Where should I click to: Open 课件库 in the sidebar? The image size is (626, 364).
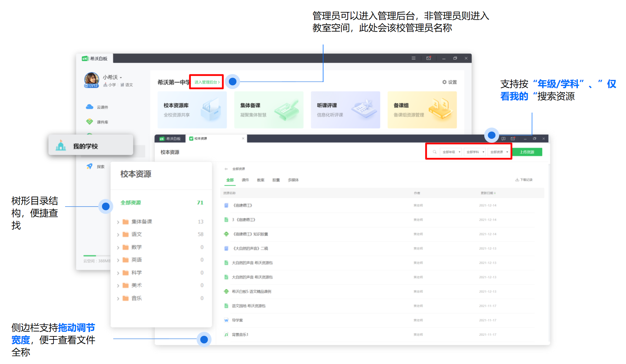97,122
